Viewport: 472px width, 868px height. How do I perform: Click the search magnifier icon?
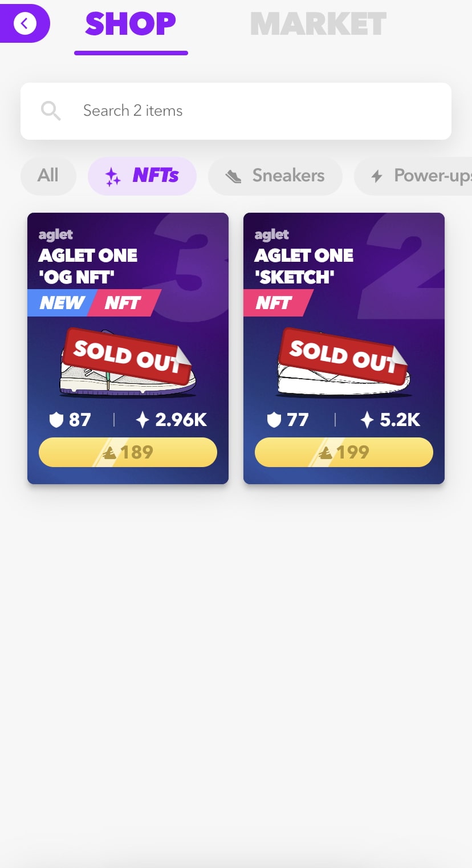click(51, 111)
